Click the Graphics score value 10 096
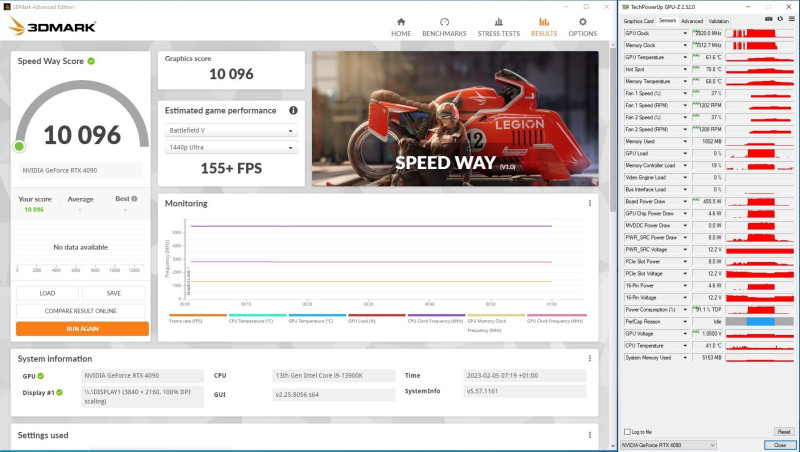This screenshot has width=800, height=452. click(x=231, y=74)
